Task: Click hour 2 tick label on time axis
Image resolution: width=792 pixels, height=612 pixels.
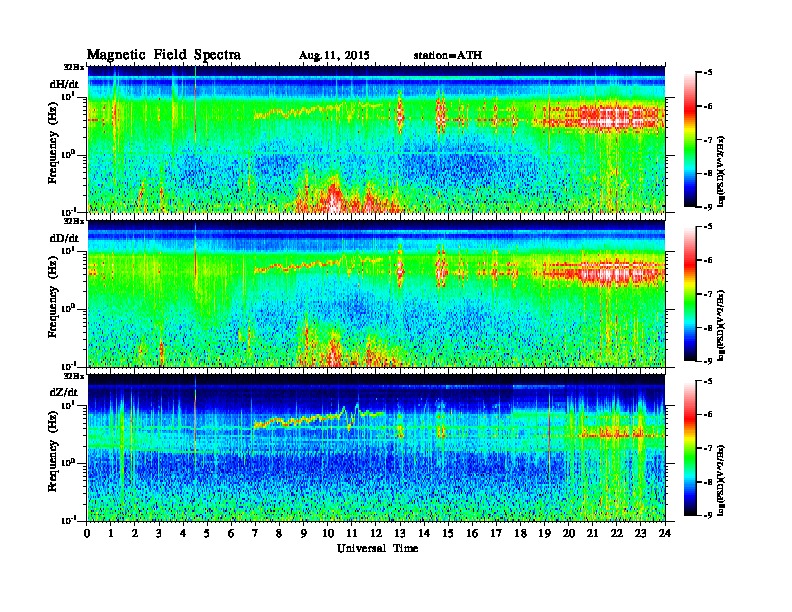Action: (135, 533)
